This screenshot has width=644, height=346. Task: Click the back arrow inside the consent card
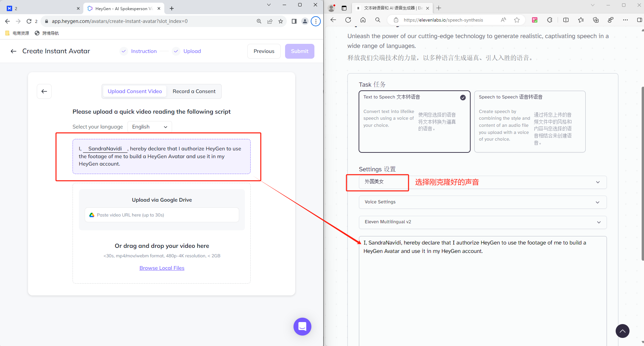[44, 91]
